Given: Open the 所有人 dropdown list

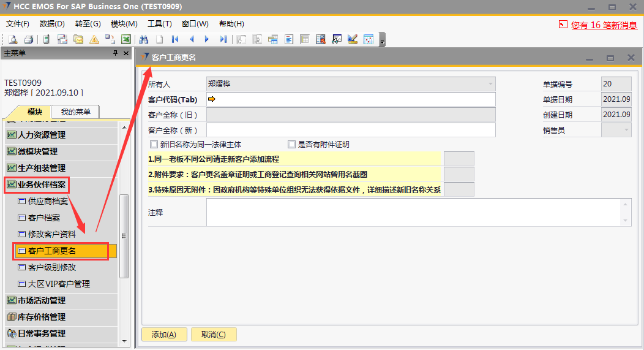Looking at the screenshot, I should [490, 84].
